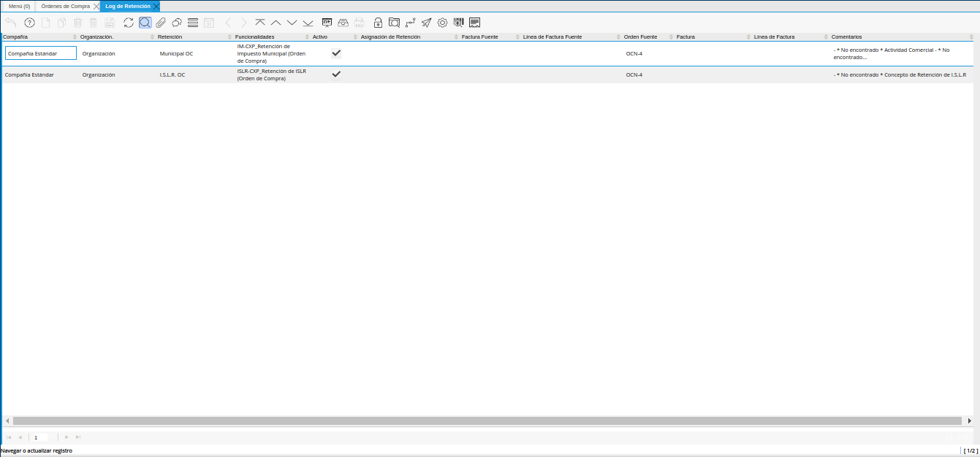The image size is (980, 457).
Task: Jump to the first record icon
Action: (260, 23)
